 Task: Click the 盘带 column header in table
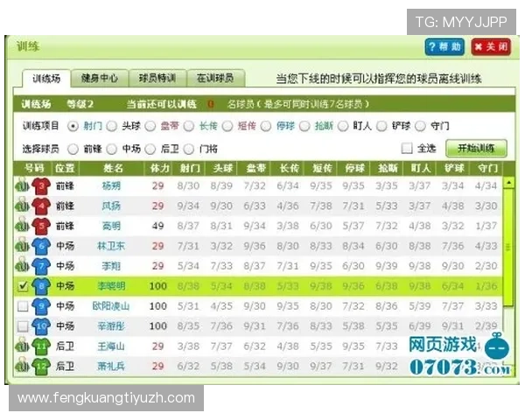(x=255, y=168)
